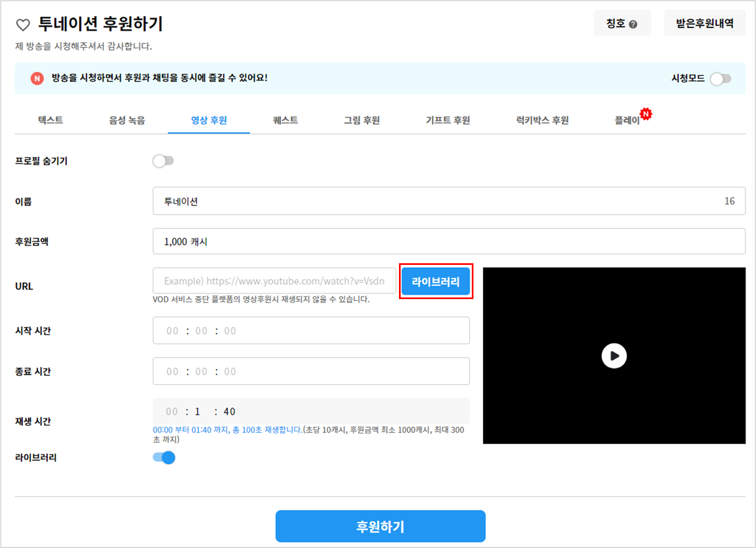
Task: Turn off the 라이브러리 toggle switch
Action: point(164,457)
